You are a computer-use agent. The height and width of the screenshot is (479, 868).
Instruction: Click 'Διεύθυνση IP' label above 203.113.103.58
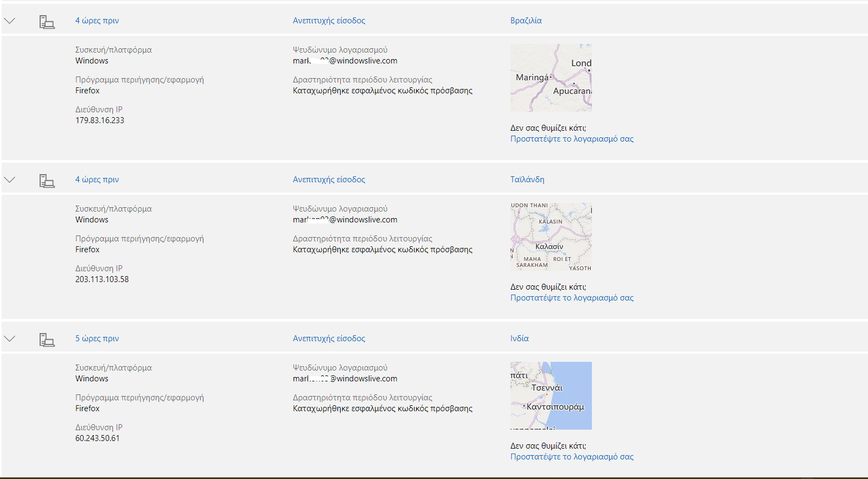click(x=99, y=269)
